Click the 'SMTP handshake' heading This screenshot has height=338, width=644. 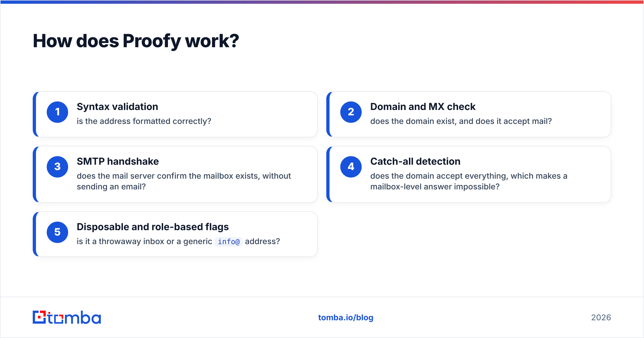(118, 161)
